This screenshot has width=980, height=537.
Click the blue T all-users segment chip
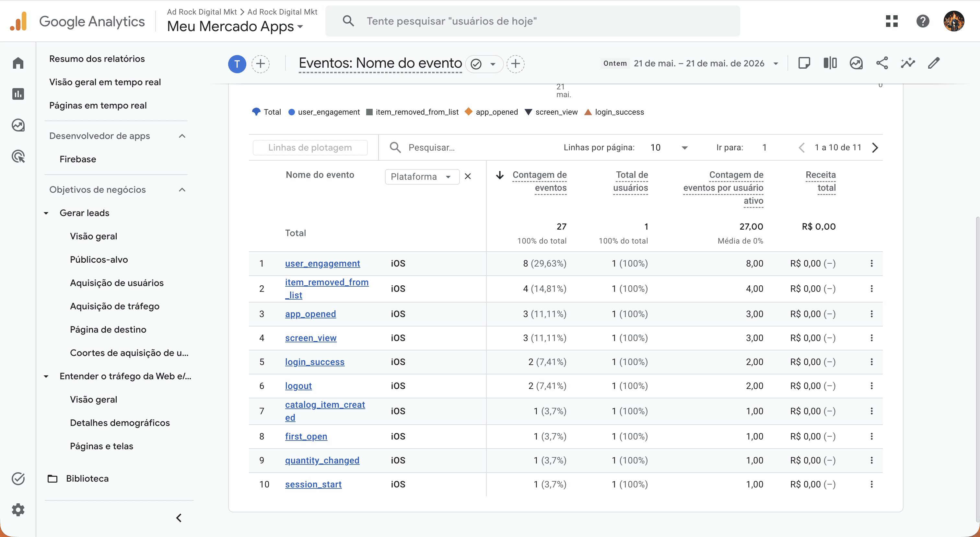237,63
